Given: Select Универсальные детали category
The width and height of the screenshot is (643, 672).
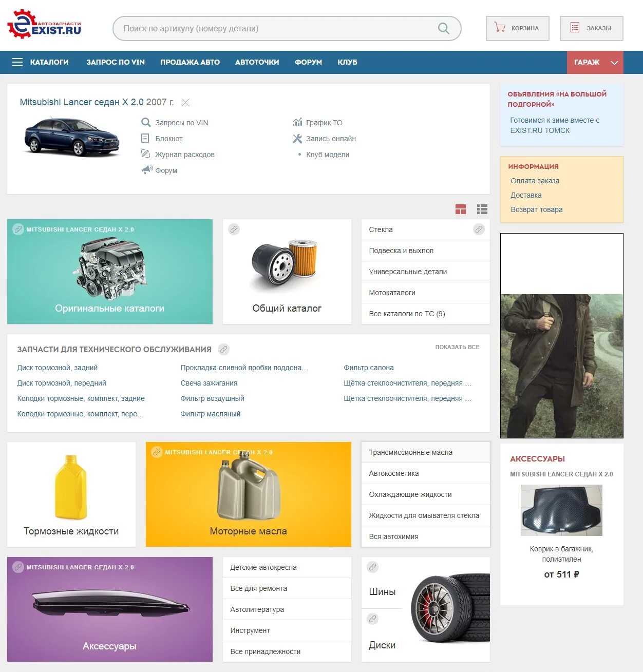Looking at the screenshot, I should [426, 272].
